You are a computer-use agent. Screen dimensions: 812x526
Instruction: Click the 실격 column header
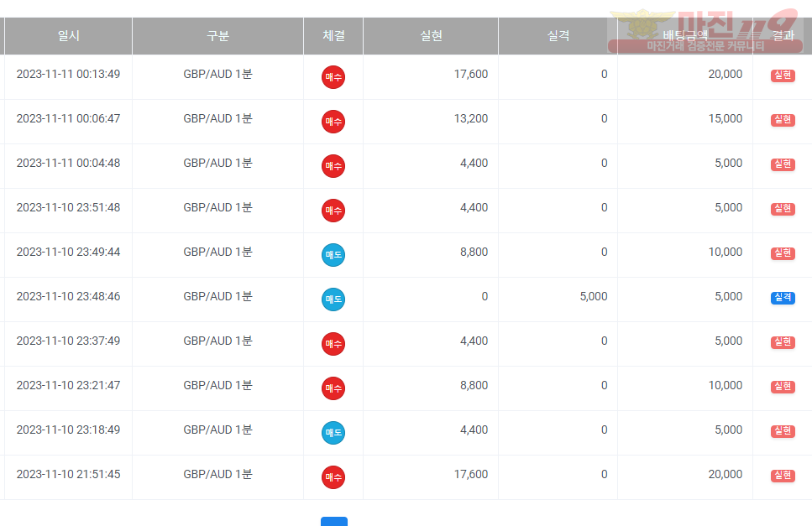coord(558,36)
